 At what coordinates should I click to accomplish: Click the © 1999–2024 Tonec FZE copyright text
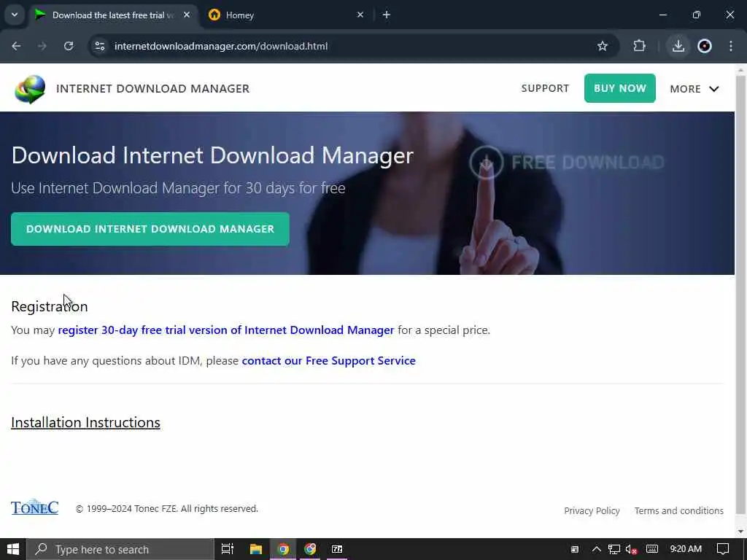(167, 508)
